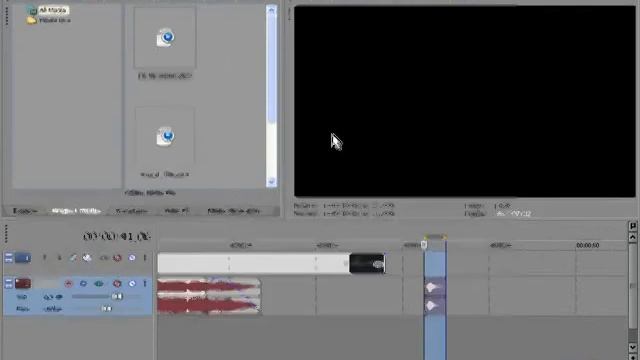Select the red audio waveform event
Image resolution: width=640 pixels, height=360 pixels.
(x=209, y=296)
